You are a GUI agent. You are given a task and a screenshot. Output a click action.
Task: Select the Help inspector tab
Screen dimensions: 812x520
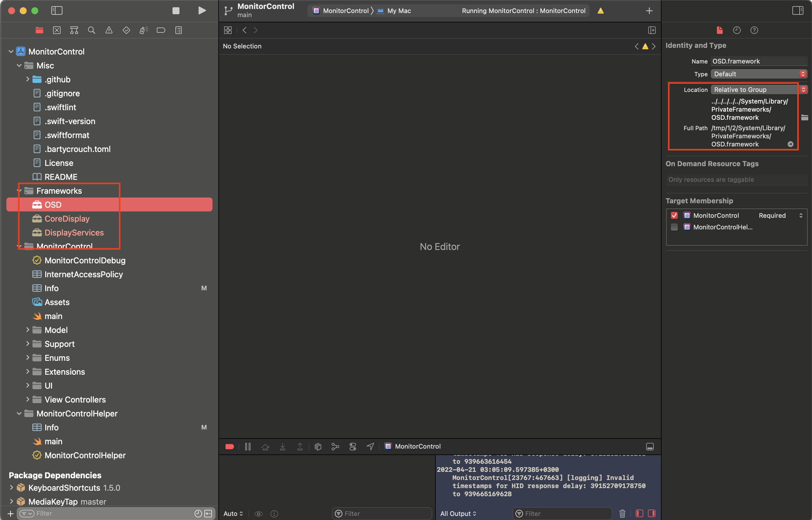coord(754,30)
